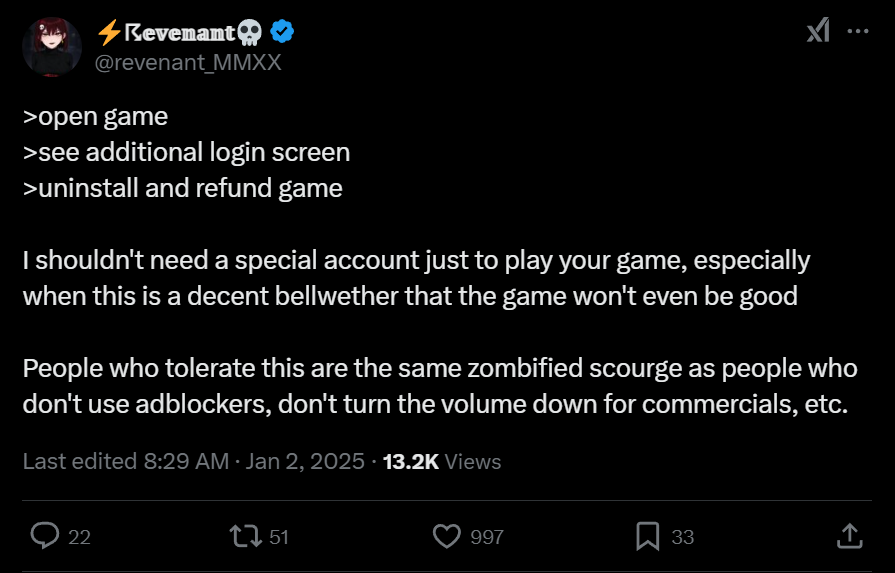
Task: Click the 33 bookmarks count
Action: click(683, 537)
